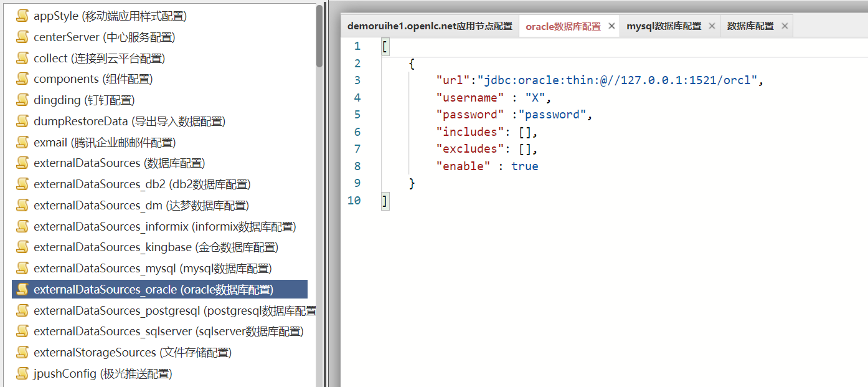The image size is (868, 387).
Task: Click the jdbc url string value
Action: coord(618,80)
